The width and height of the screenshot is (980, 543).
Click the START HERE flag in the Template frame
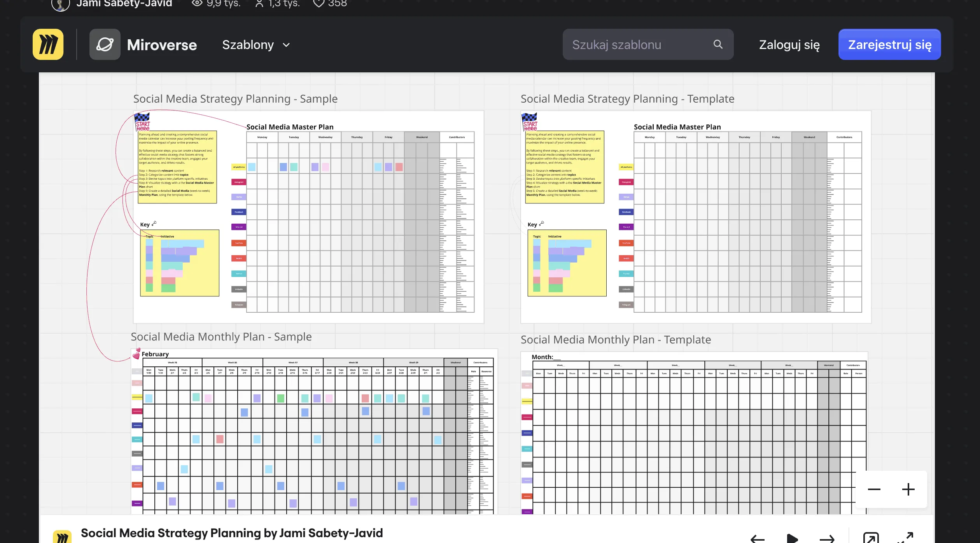pyautogui.click(x=530, y=122)
